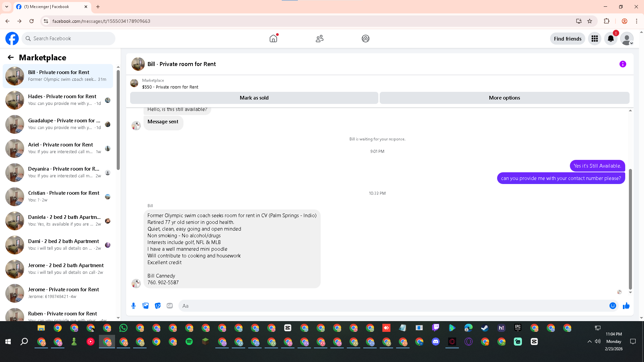Click the More options button
Viewport: 644px width, 362px height.
[x=504, y=98]
